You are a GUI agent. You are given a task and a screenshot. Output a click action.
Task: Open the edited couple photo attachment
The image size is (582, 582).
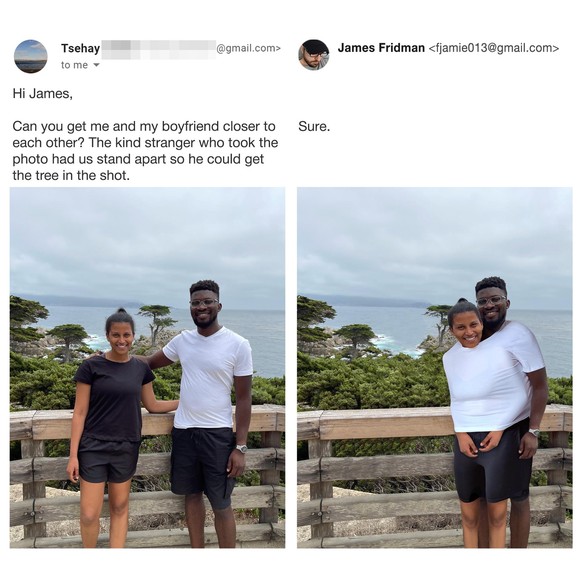tap(435, 367)
